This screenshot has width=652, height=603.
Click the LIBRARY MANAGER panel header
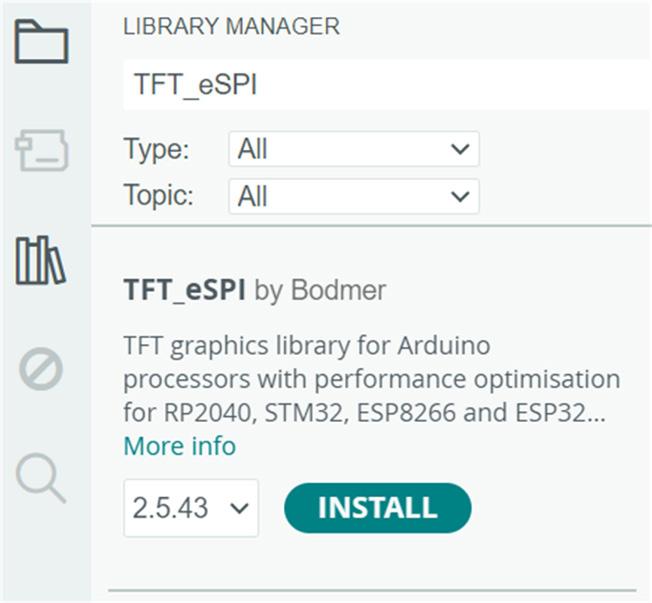pyautogui.click(x=231, y=27)
